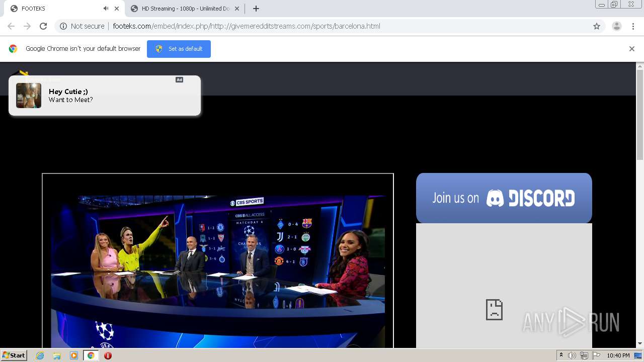The width and height of the screenshot is (644, 362).
Task: Mute the FOOTEKS tab audio icon
Action: pyautogui.click(x=106, y=9)
